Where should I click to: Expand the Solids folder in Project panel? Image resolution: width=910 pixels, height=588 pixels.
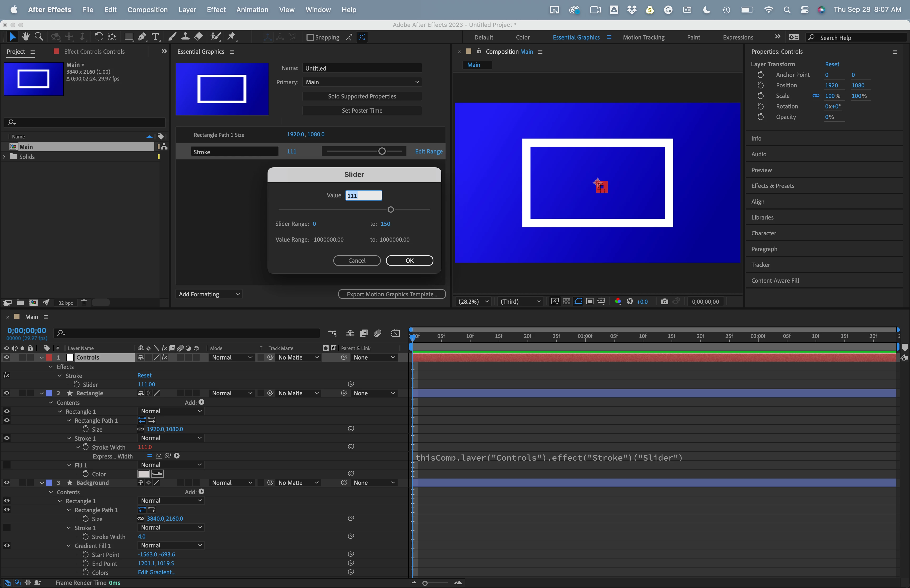click(x=4, y=157)
